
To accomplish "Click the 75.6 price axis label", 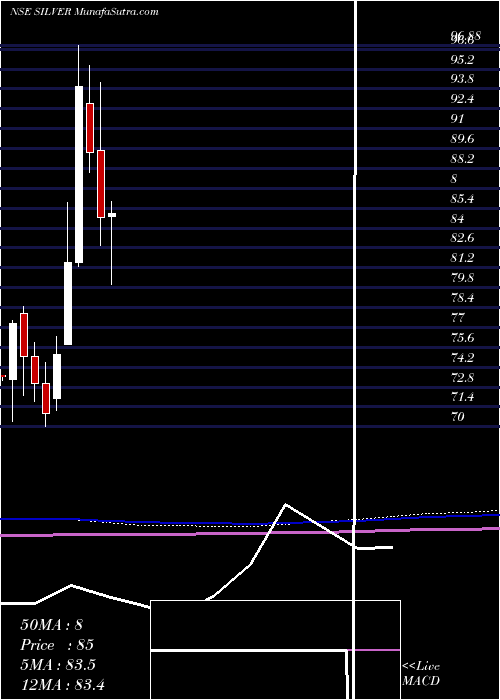I will (462, 338).
